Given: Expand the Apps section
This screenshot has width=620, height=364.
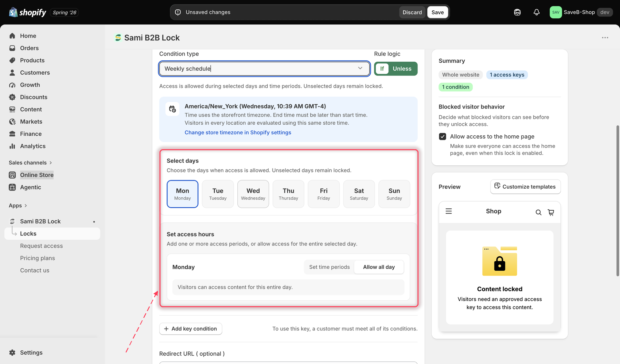Looking at the screenshot, I should point(18,206).
